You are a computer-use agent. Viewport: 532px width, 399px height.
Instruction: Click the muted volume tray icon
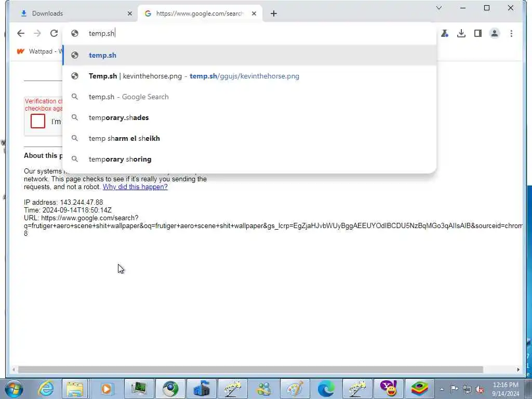(x=480, y=389)
